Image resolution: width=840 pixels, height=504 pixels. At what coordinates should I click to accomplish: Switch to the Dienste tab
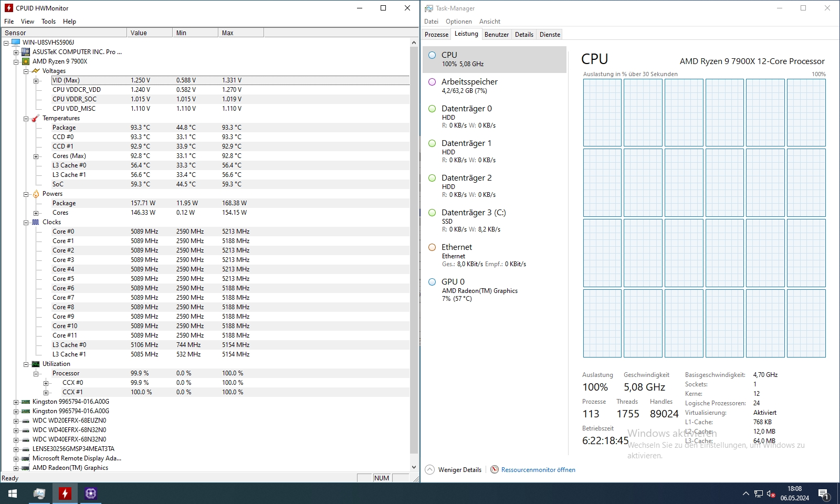tap(550, 35)
